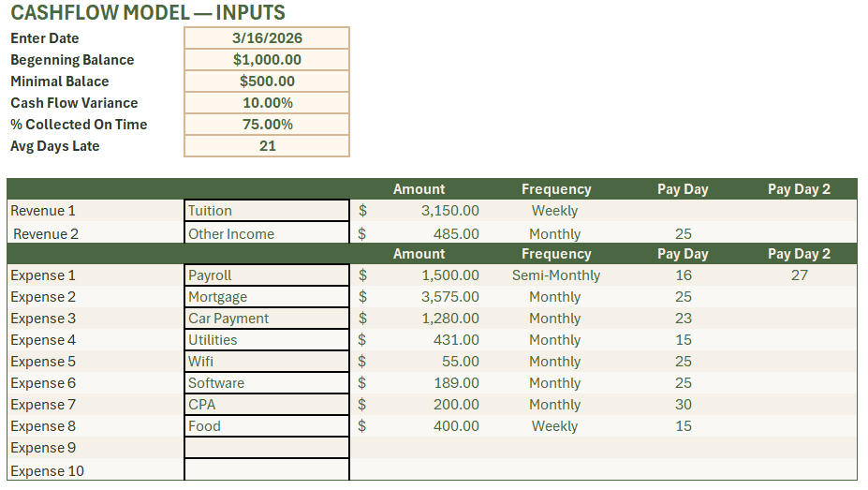Image resolution: width=868 pixels, height=490 pixels.
Task: Select Payroll Pay Day value 16
Action: click(684, 275)
